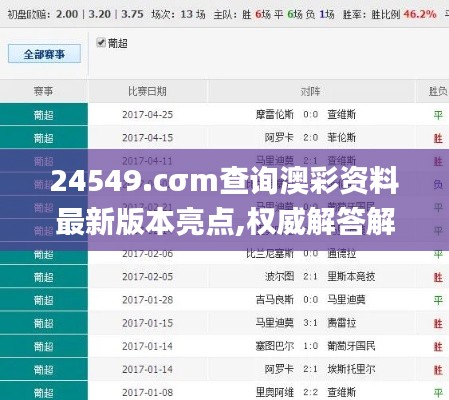Screen dimensions: 449x400
Task: Select the 比赛日期 column header
Action: point(147,91)
